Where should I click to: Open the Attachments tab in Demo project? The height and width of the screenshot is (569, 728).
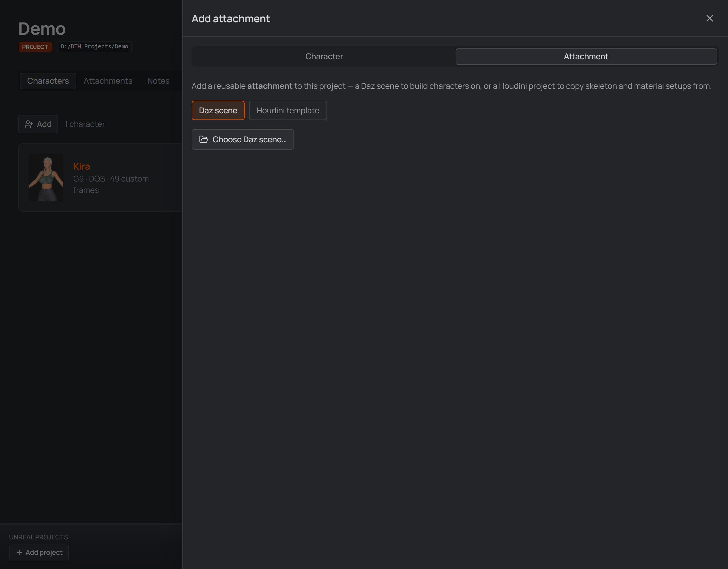pos(108,81)
